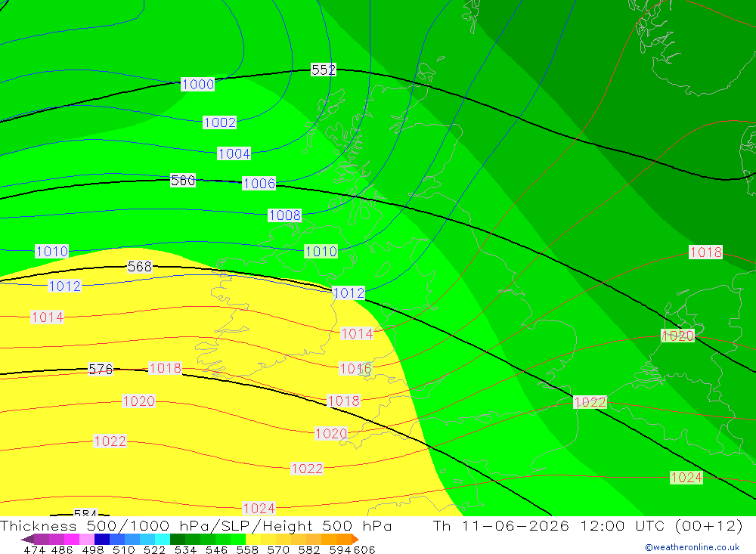Click the 1020 label over the Dutch coast
The image size is (756, 554).
coord(678,336)
